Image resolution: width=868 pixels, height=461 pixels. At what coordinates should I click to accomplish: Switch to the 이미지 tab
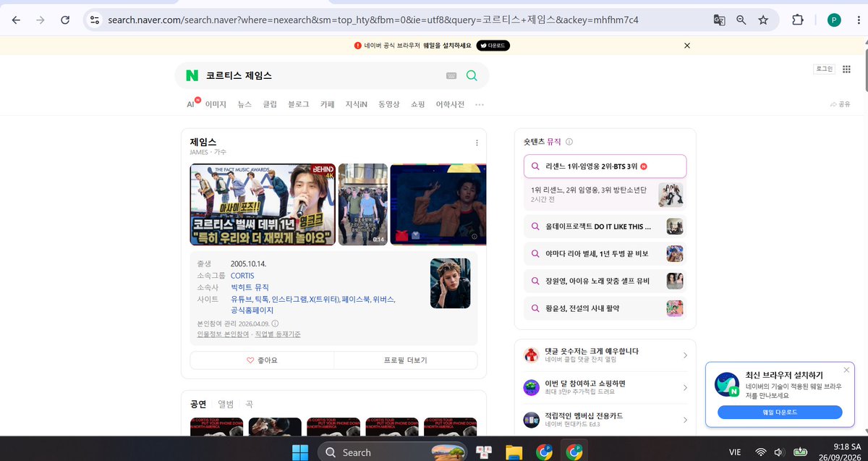tap(216, 104)
